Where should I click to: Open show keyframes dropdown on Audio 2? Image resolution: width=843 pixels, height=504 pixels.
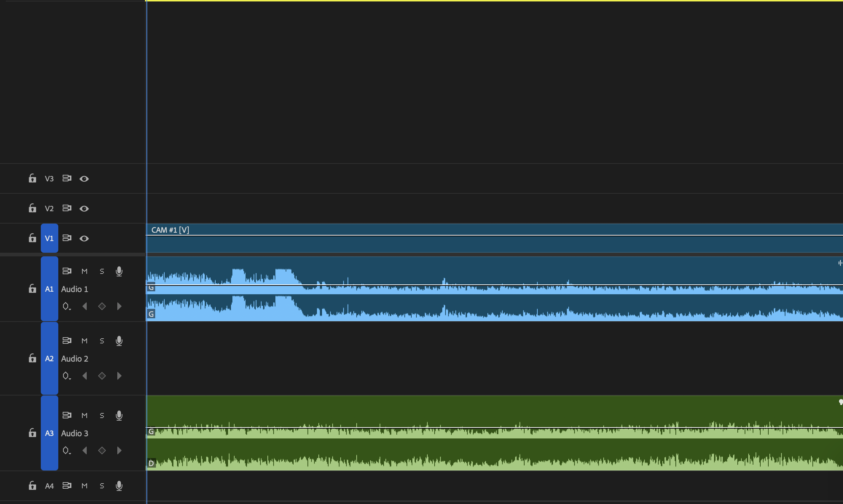coord(67,376)
